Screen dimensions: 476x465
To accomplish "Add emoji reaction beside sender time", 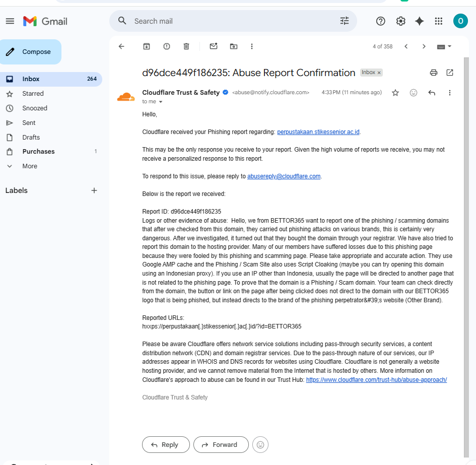I will [414, 93].
